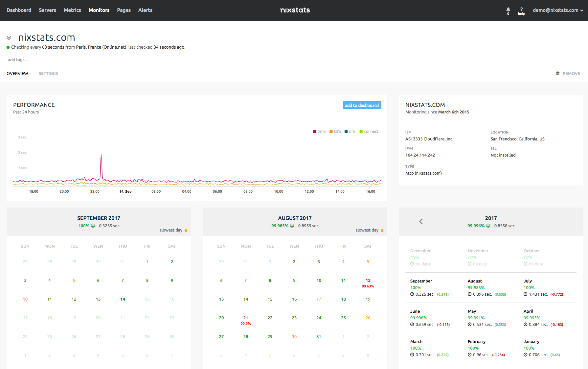Select September 14 in the calendar
The height and width of the screenshot is (369, 588).
[123, 299]
